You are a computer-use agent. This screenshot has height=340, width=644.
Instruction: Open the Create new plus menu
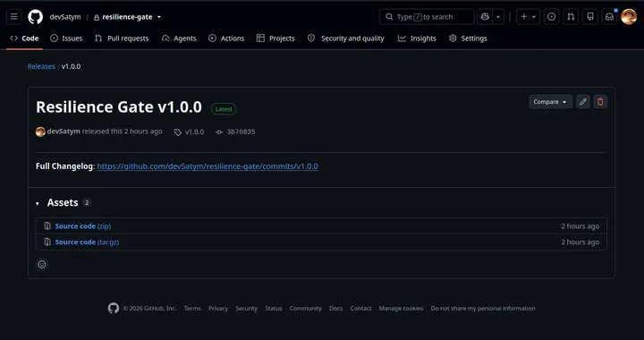click(529, 17)
